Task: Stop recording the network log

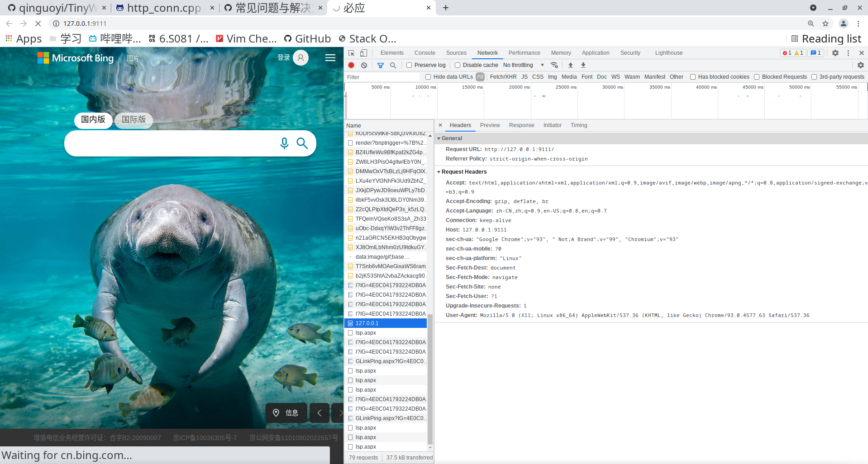Action: [351, 65]
